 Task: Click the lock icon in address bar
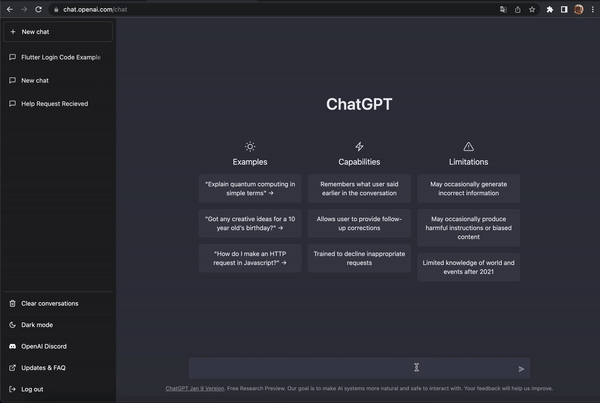[x=56, y=10]
